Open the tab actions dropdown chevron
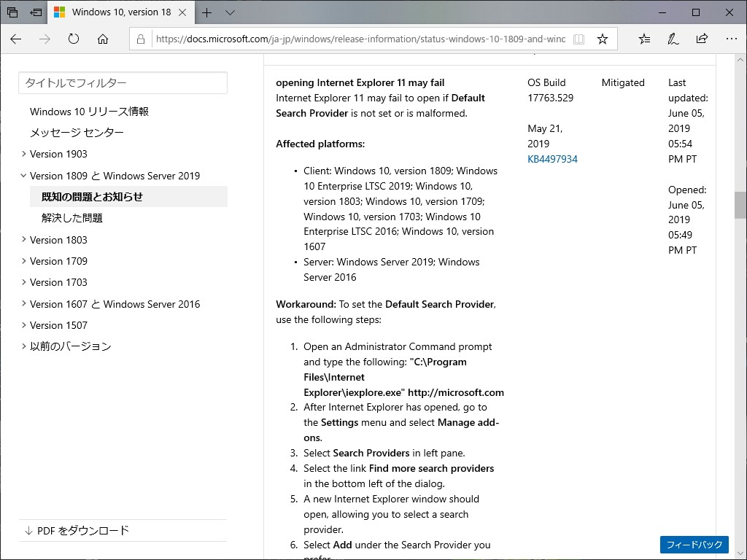The height and width of the screenshot is (560, 747). tap(230, 12)
